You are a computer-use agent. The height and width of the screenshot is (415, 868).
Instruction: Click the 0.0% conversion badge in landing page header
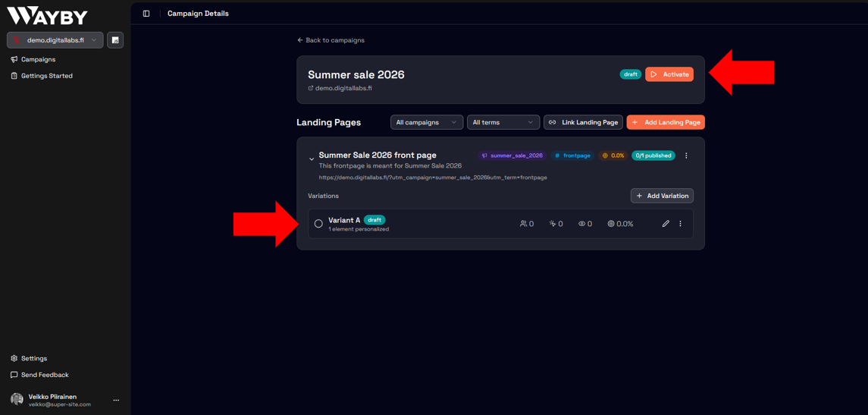[x=613, y=156]
